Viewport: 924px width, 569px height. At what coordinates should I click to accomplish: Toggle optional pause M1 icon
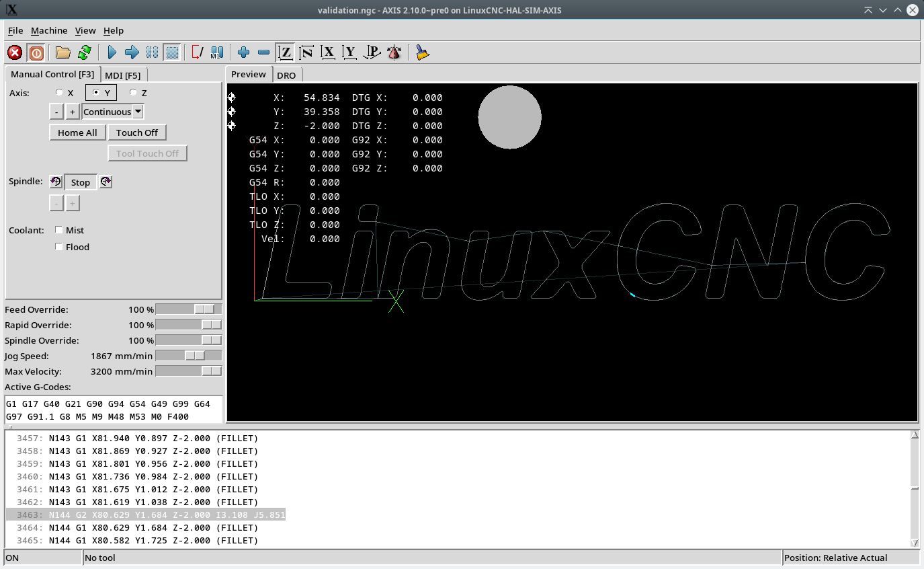pos(217,52)
